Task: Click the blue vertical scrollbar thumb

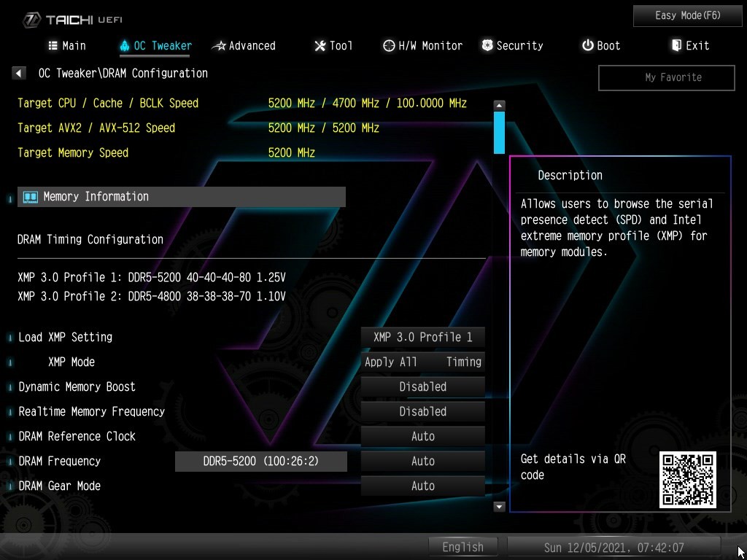Action: (x=499, y=132)
